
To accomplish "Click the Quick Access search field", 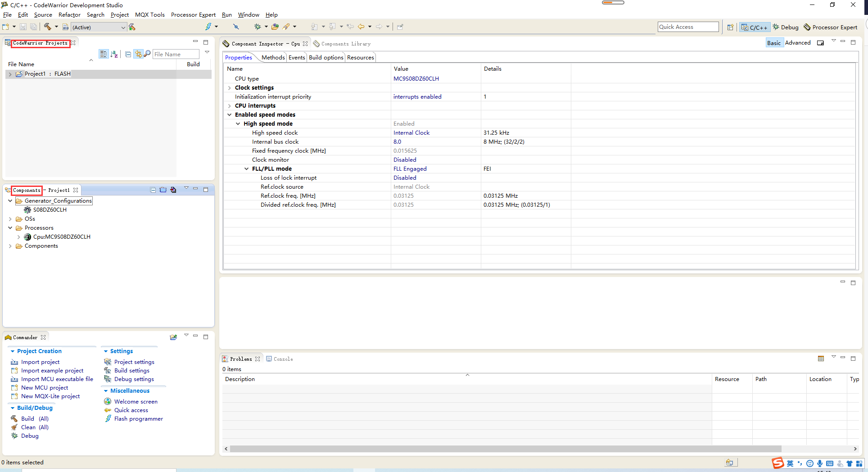I will (x=688, y=27).
